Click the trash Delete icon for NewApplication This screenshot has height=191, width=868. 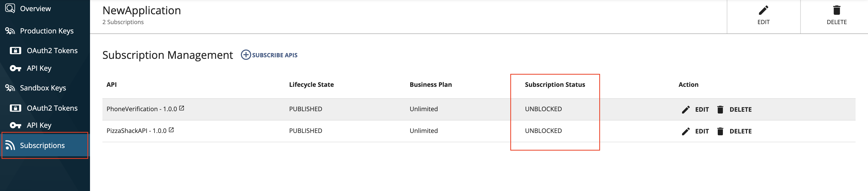836,10
